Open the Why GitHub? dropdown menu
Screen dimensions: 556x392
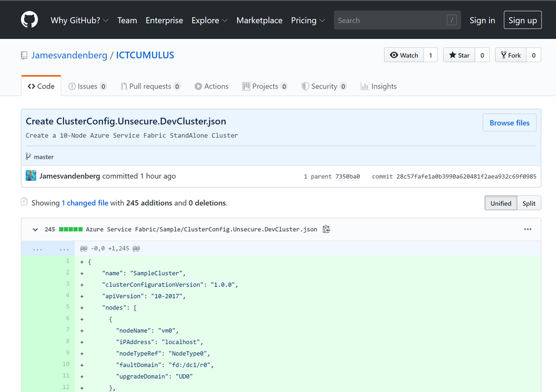point(79,20)
